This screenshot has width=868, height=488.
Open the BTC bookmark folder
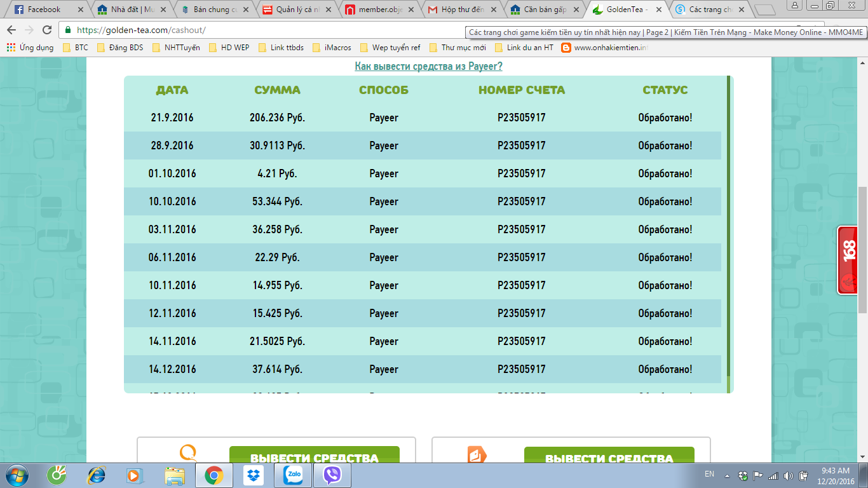pyautogui.click(x=76, y=48)
